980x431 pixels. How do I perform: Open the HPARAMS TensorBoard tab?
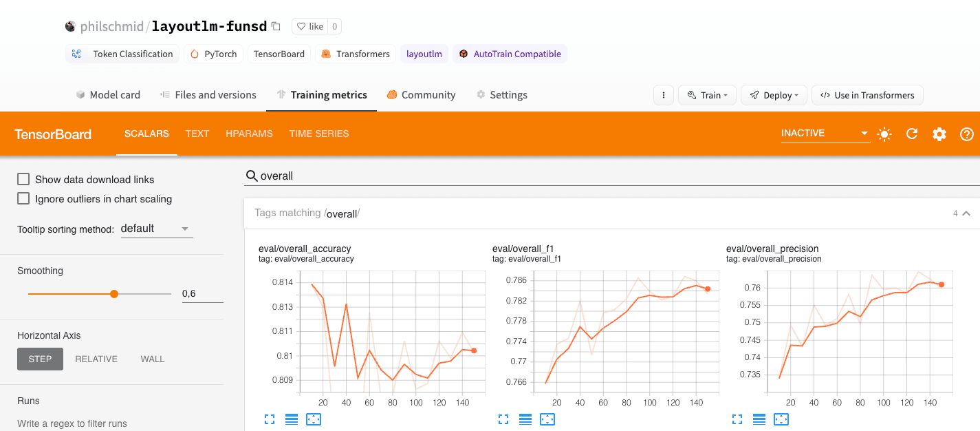[249, 134]
